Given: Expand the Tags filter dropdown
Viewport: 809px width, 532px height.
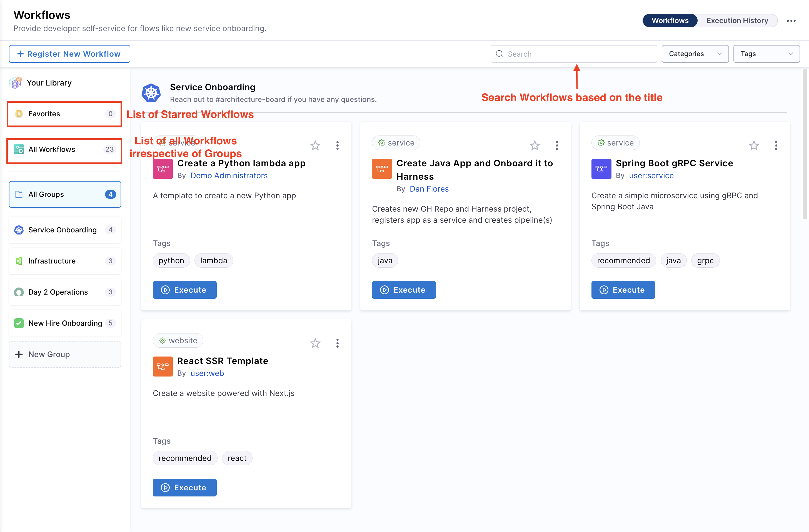Looking at the screenshot, I should click(766, 54).
